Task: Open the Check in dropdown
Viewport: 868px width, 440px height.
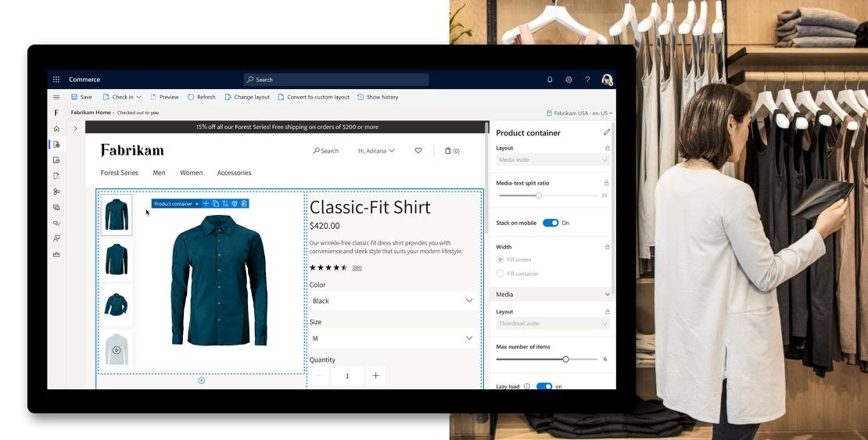Action: (x=122, y=97)
